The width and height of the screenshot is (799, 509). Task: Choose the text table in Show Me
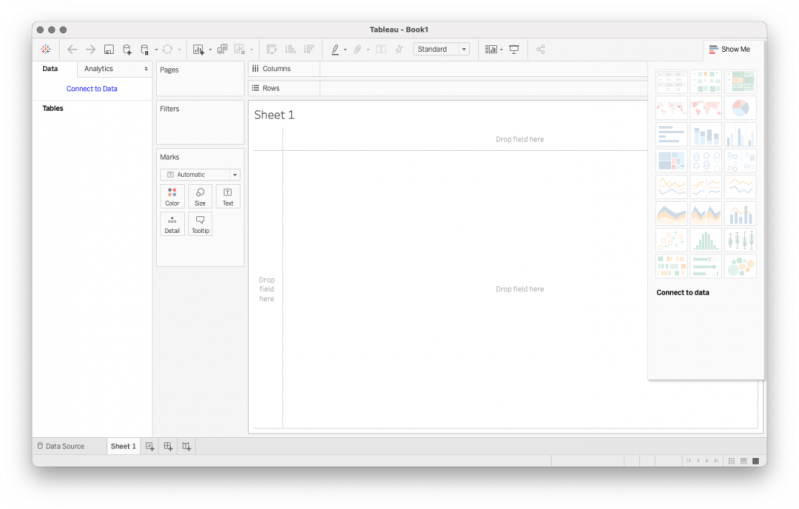click(x=671, y=82)
